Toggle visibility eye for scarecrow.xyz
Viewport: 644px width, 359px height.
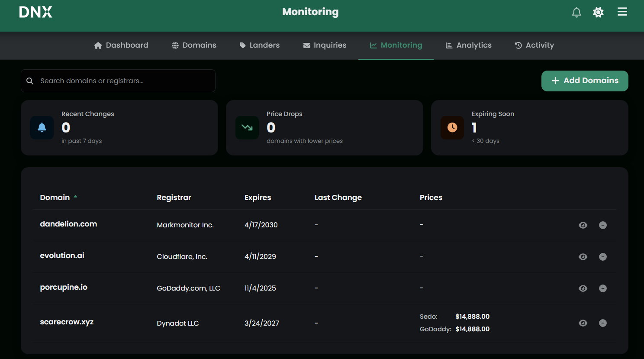tap(583, 323)
